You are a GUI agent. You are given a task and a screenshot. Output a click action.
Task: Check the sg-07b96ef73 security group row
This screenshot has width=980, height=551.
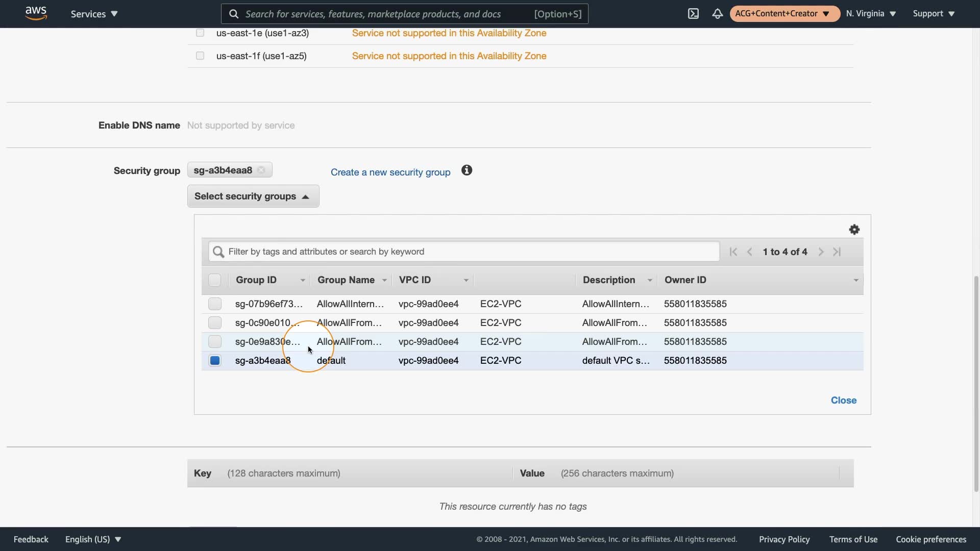coord(215,304)
